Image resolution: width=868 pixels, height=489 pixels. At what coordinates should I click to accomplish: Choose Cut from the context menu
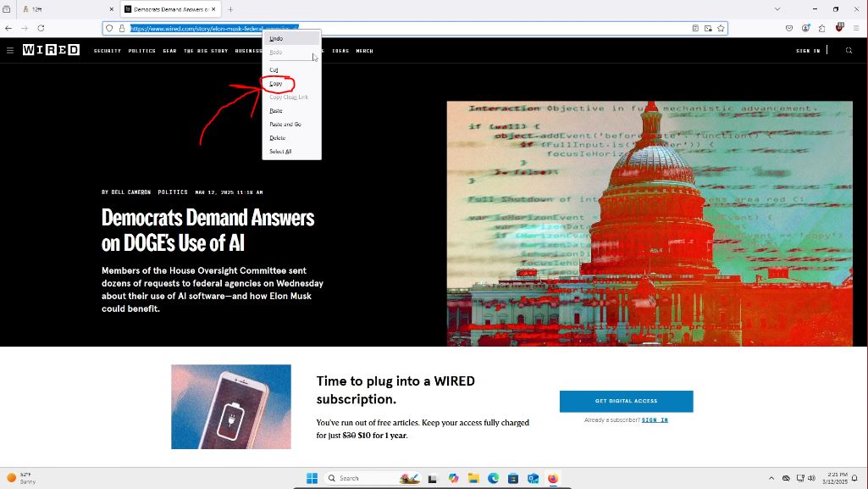291,69
